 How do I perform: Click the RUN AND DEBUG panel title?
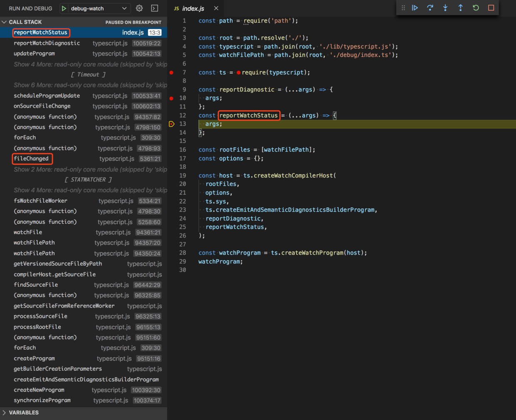30,8
